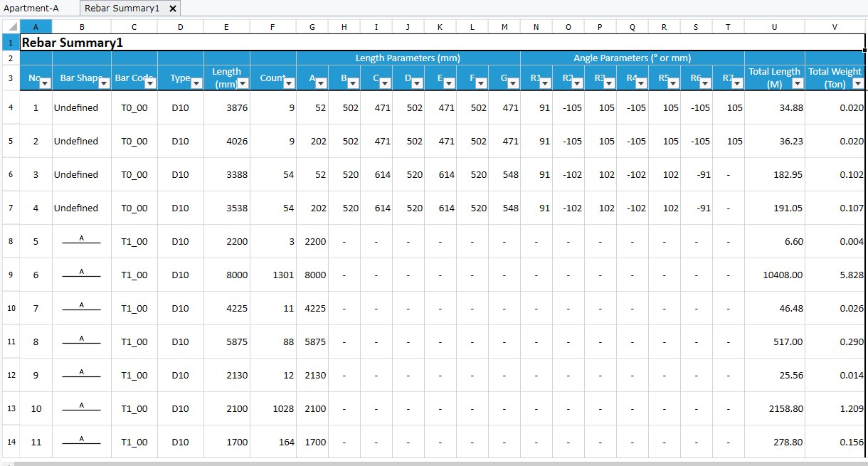Click the T1_00 bar code in row No 8
The width and height of the screenshot is (868, 466).
[x=134, y=341]
